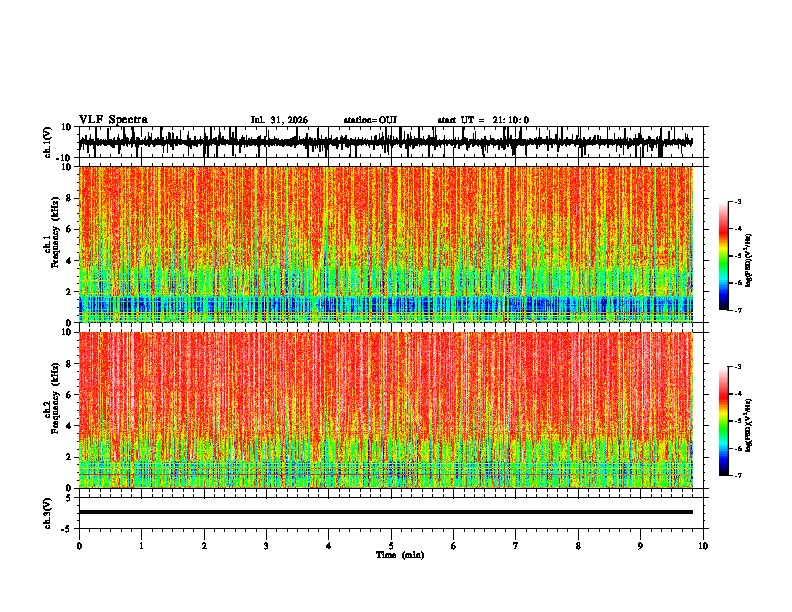The width and height of the screenshot is (792, 612).
Task: Click inside the ch.1 spectrogram panel
Action: point(385,244)
